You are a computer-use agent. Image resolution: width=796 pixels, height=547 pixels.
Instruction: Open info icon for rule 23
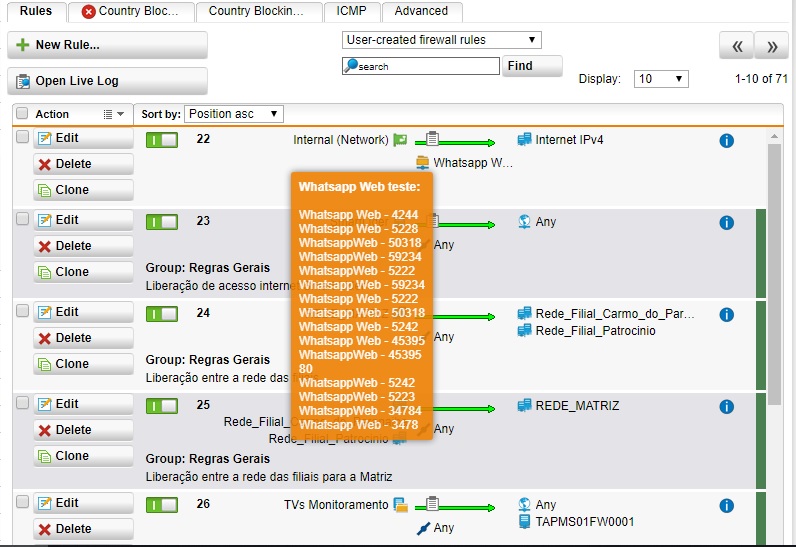(726, 223)
